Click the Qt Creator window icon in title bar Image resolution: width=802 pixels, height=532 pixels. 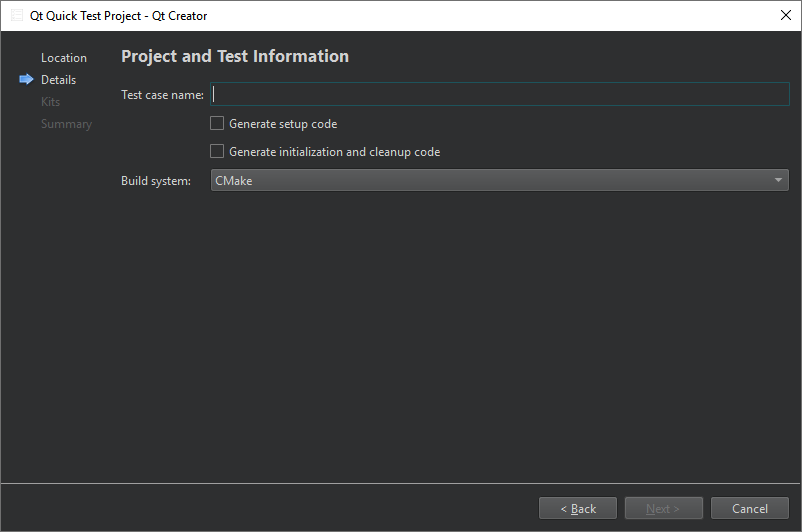[x=17, y=16]
